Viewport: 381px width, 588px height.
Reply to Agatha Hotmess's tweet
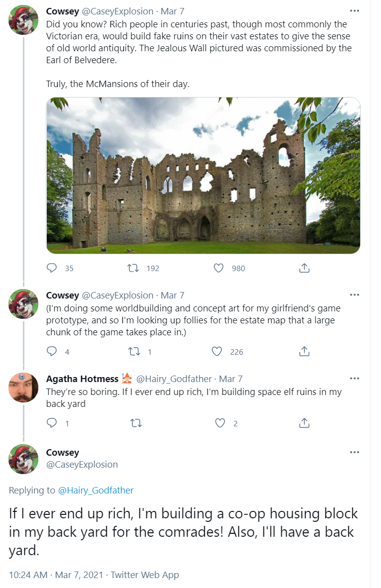[51, 423]
